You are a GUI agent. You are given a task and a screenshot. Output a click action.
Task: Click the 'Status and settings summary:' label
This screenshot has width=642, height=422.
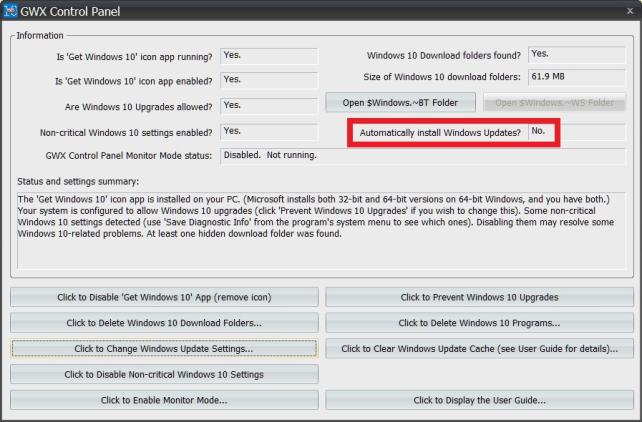coord(78,181)
